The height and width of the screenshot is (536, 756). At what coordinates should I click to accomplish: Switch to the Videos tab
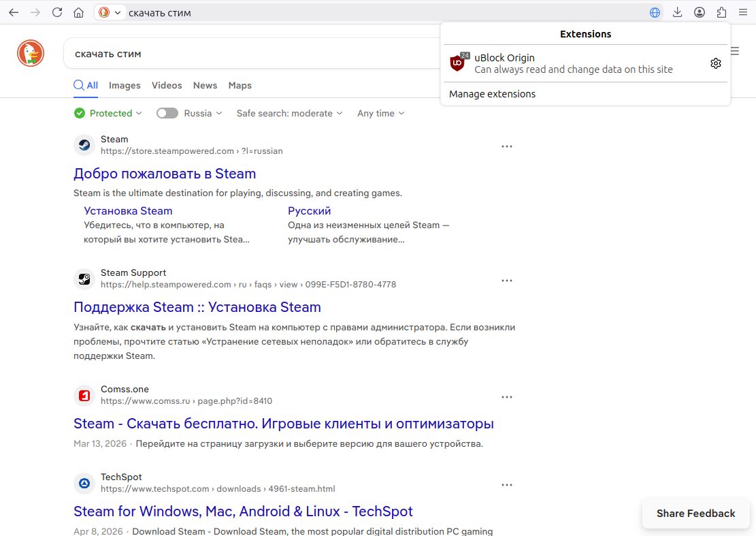167,85
